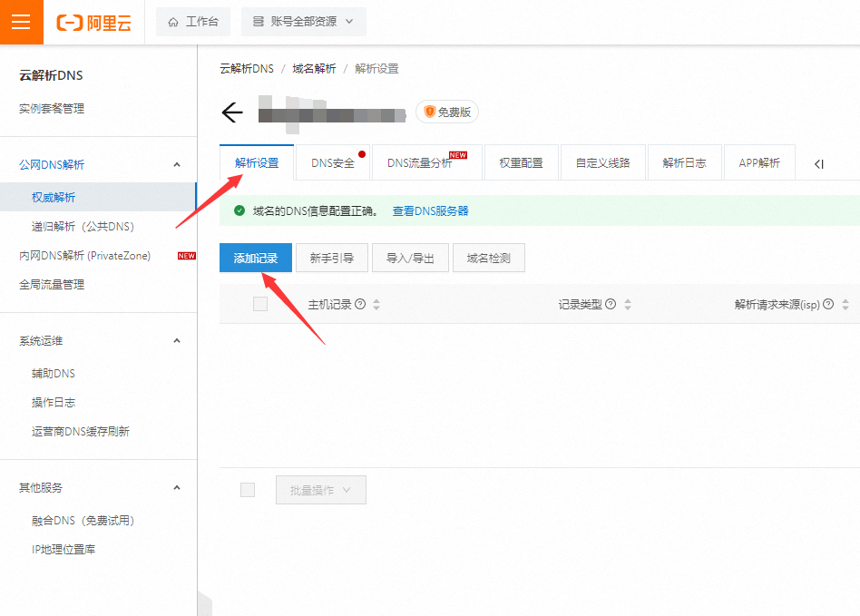Collapse the 公网DNS解析 section
This screenshot has width=860, height=616.
coord(177,164)
